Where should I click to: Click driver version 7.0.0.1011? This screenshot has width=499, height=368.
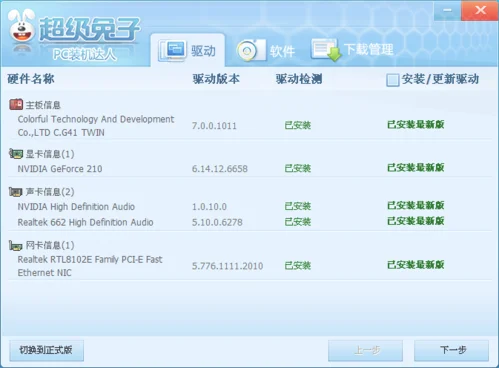214,126
